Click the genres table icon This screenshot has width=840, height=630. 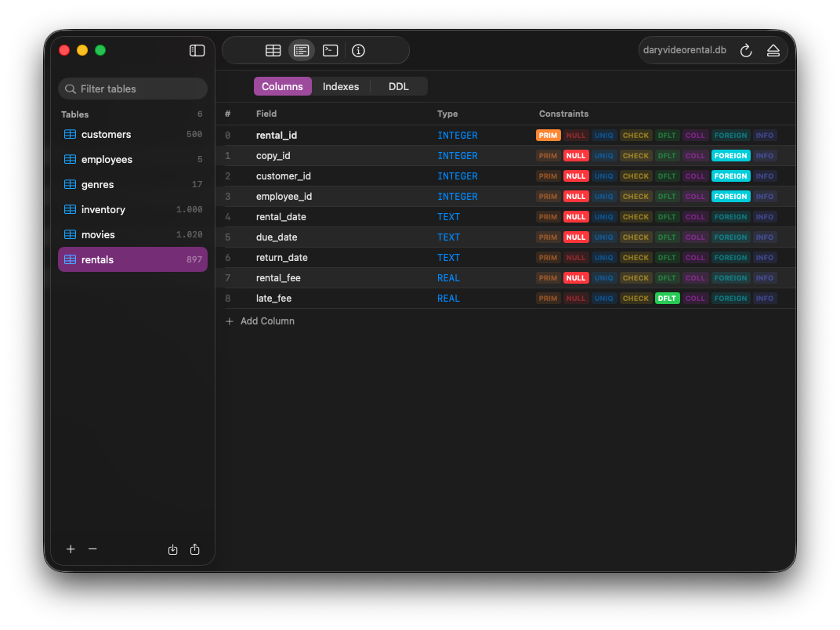click(71, 184)
